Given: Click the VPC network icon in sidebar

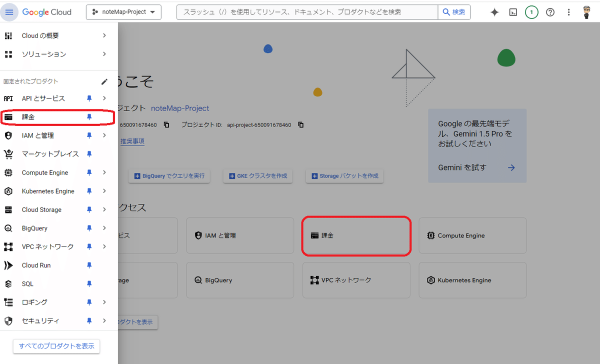Looking at the screenshot, I should click(8, 246).
